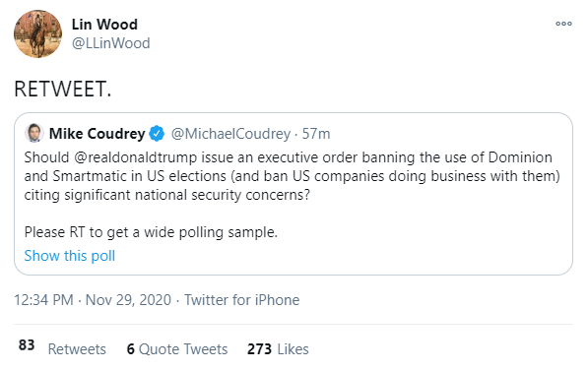This screenshot has width=588, height=371.
Task: View the 83 Retweets list
Action: coord(62,348)
